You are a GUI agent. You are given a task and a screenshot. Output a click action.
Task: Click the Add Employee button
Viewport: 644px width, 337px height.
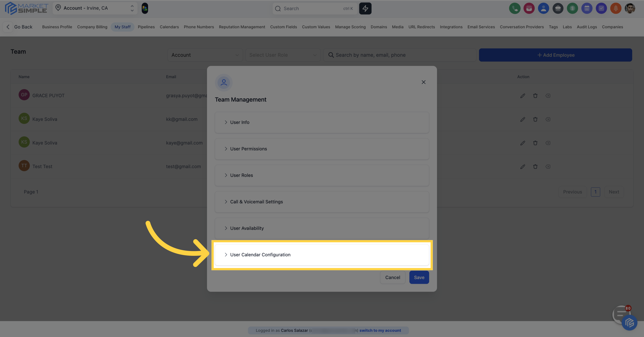[x=556, y=55]
